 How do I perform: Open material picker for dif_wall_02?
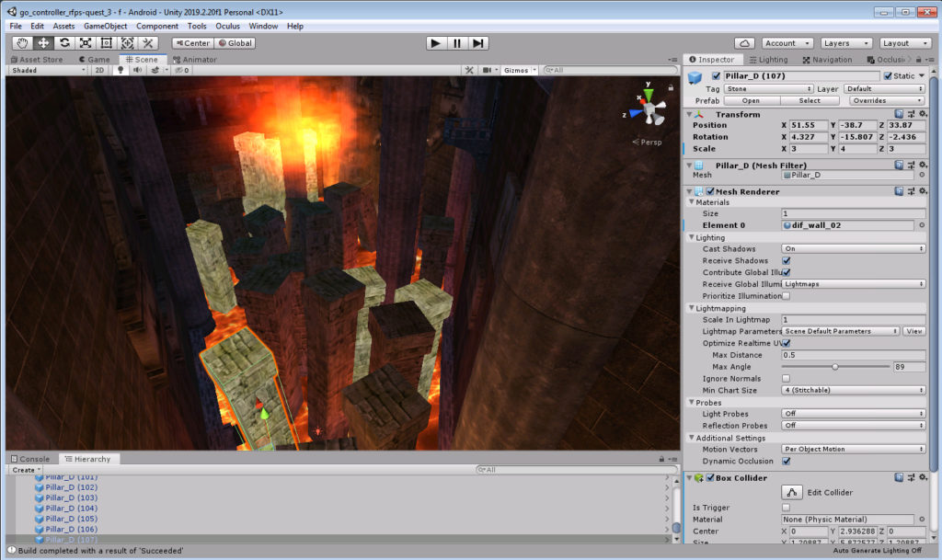[x=922, y=225]
